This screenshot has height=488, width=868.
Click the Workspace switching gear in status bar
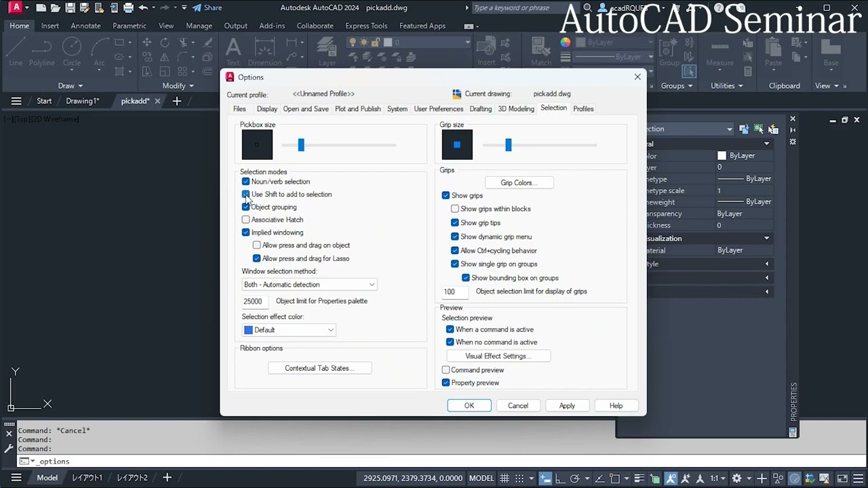coord(737,478)
